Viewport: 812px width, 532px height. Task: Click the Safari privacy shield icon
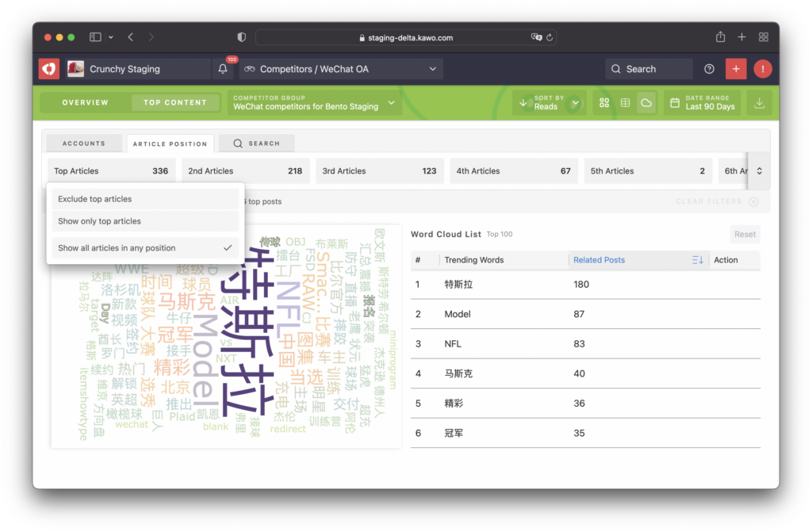[x=241, y=37]
